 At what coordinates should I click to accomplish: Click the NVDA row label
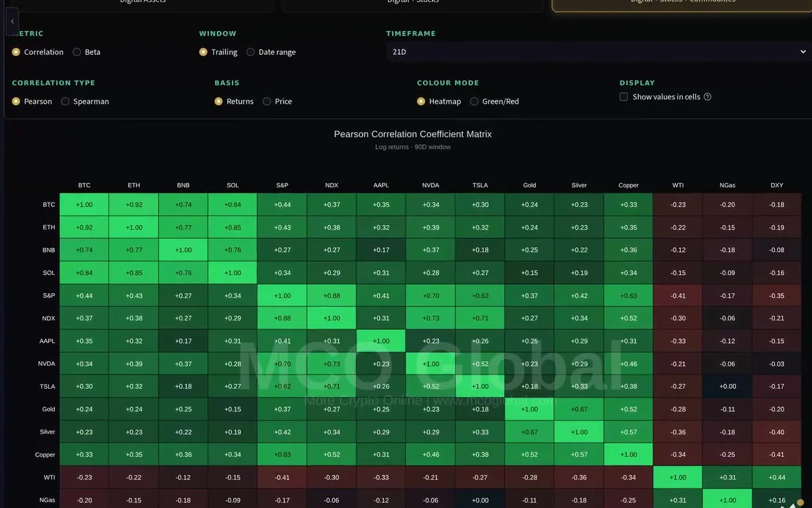[x=47, y=364]
